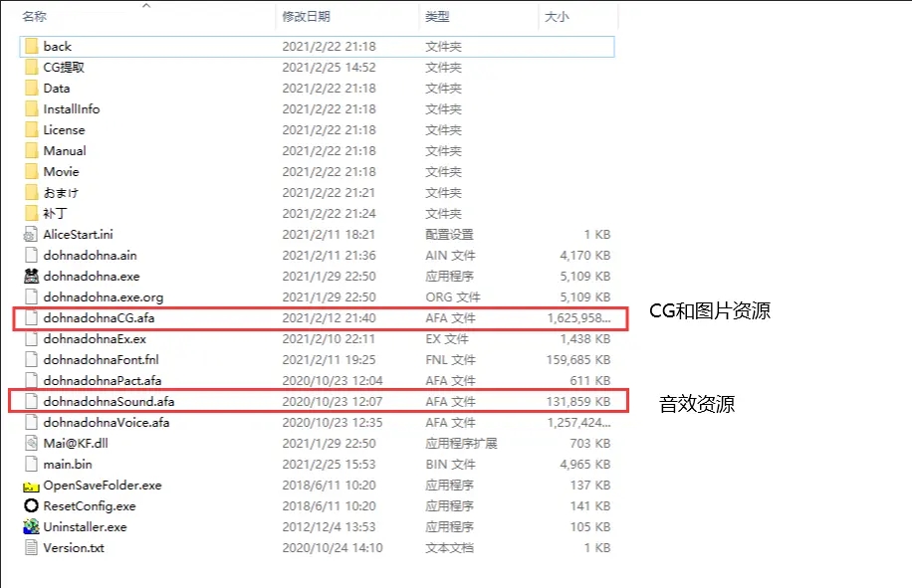Click the size cell 611 KB
The image size is (912, 588).
pyautogui.click(x=590, y=381)
